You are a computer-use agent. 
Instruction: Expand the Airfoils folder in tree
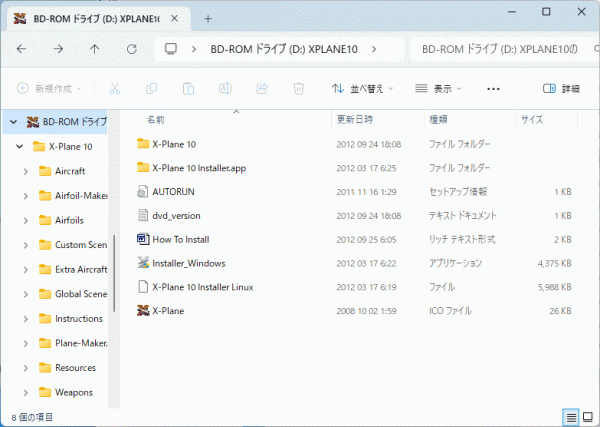[26, 220]
